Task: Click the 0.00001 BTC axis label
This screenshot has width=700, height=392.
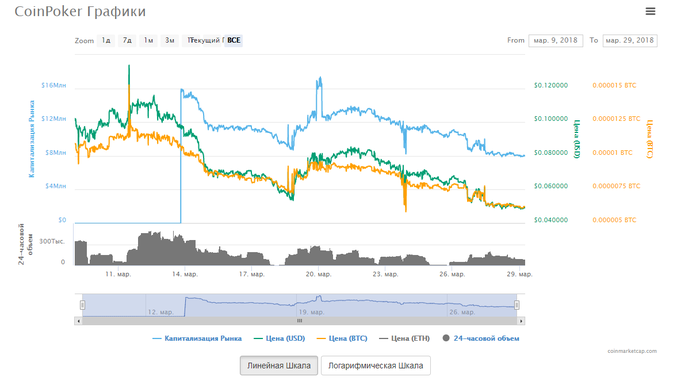Action: (x=612, y=153)
